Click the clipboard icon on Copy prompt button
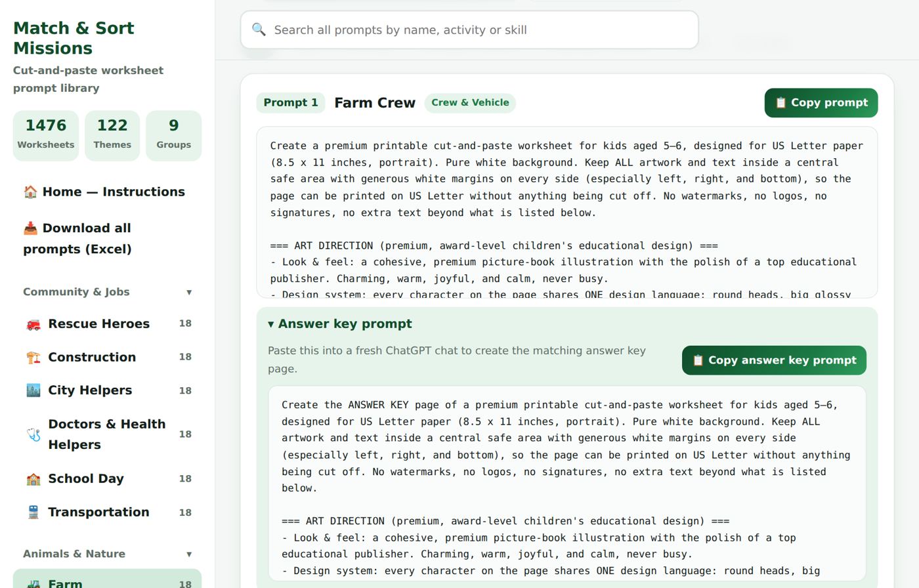The image size is (919, 588). 780,103
